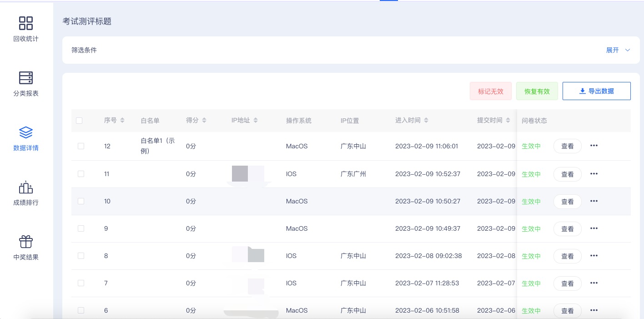Screen dimensions: 644x319
Task: Click 查看 for row 9
Action: tap(568, 229)
